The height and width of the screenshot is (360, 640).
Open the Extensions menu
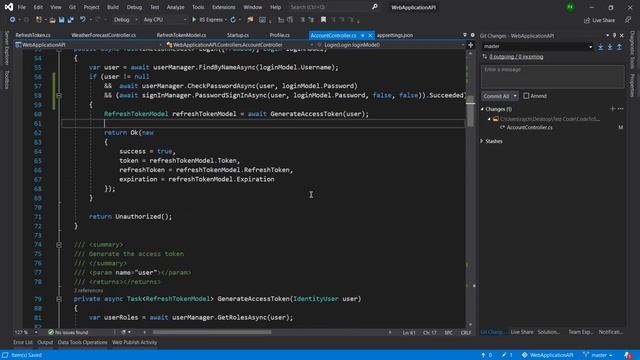(224, 7)
